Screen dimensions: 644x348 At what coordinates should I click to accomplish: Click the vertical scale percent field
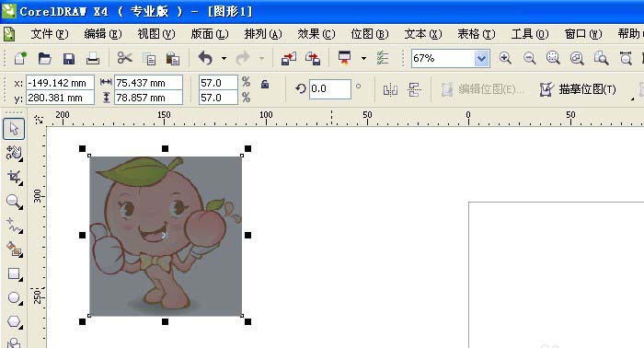pyautogui.click(x=218, y=98)
